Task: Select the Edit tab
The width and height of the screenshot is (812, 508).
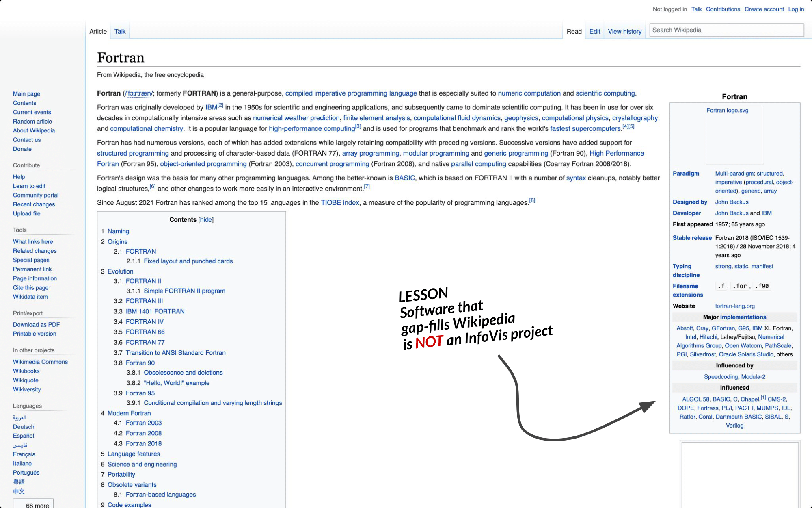Action: pyautogui.click(x=594, y=31)
